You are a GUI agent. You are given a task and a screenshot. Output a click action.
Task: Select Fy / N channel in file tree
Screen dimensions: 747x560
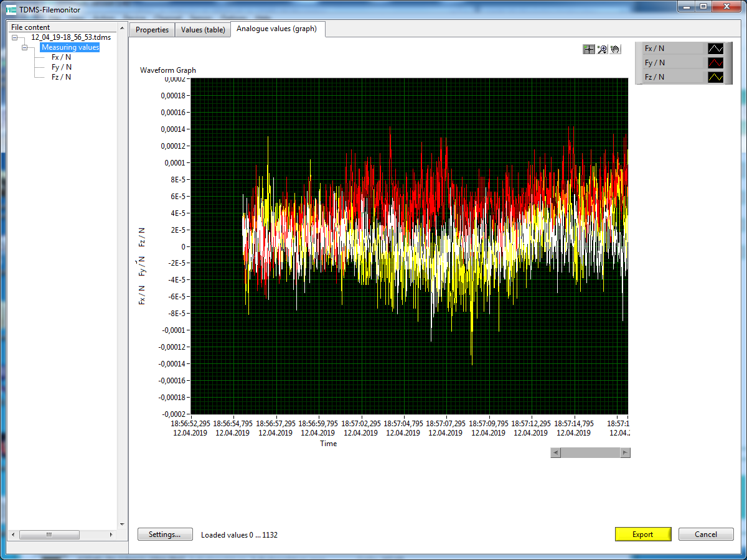61,67
